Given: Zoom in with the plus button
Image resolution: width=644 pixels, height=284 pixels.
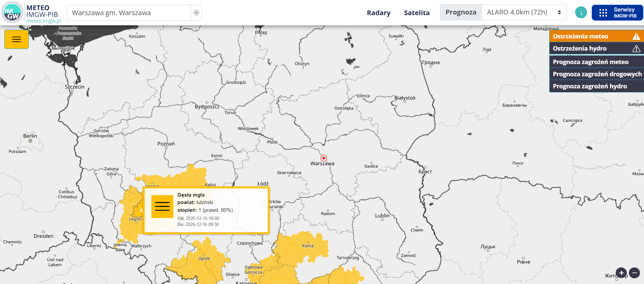Looking at the screenshot, I should pos(621,273).
